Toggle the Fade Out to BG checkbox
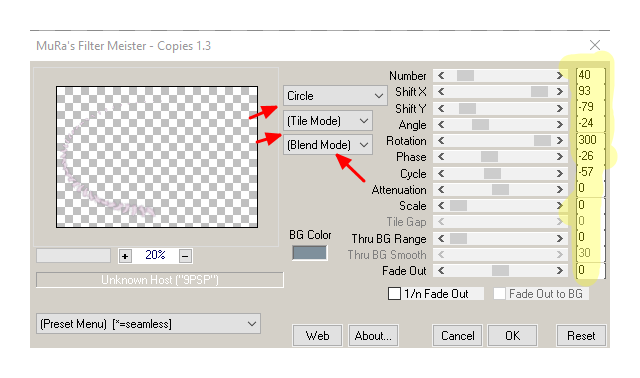This screenshot has height=378, width=640. [499, 294]
